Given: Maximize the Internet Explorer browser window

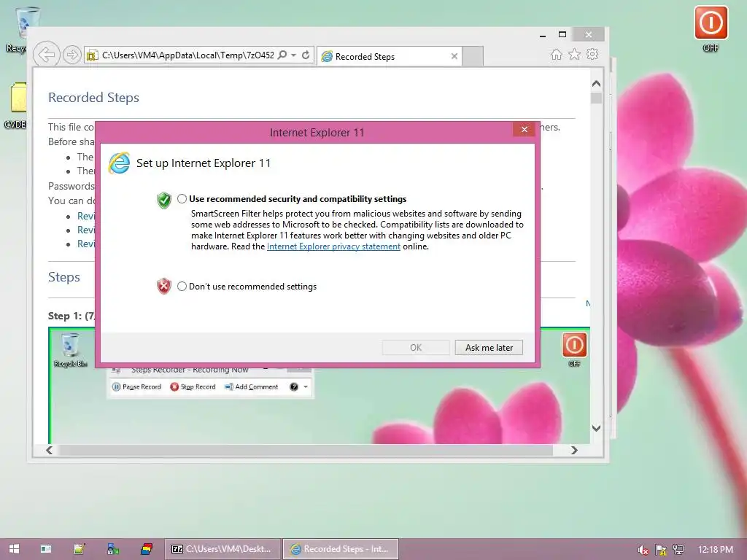Looking at the screenshot, I should pyautogui.click(x=562, y=35).
